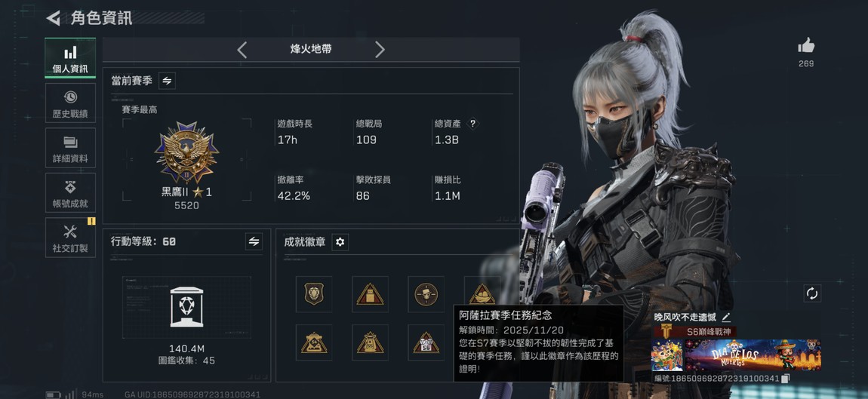This screenshot has width=868, height=399.
Task: Switch to previous mode with left chevron
Action: click(x=242, y=49)
